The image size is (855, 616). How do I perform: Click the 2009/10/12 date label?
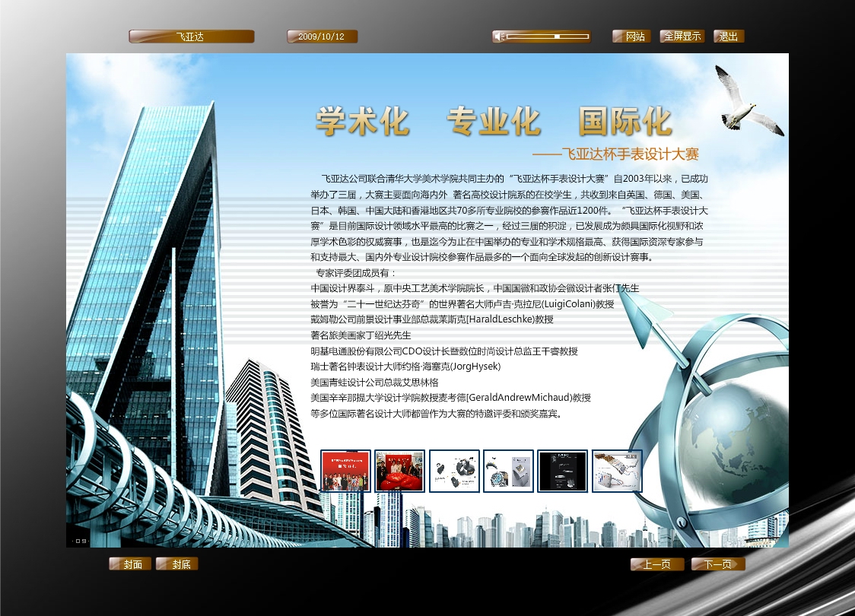tap(322, 37)
